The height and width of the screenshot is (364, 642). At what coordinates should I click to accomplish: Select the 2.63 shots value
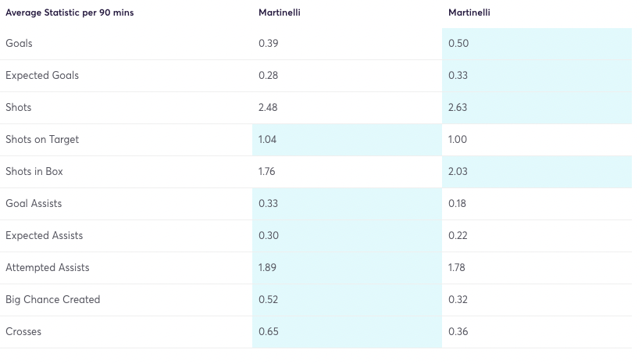(x=458, y=108)
